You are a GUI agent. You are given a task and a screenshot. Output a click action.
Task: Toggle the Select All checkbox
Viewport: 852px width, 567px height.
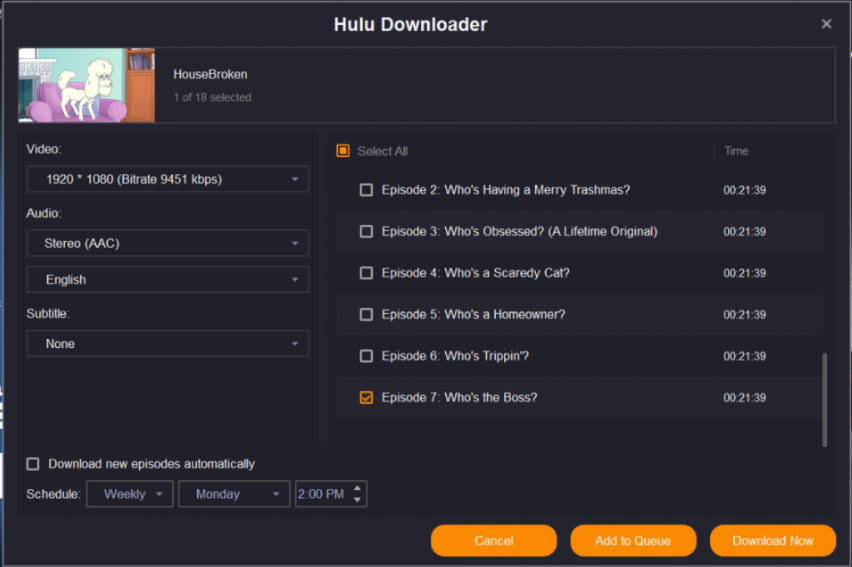click(343, 151)
